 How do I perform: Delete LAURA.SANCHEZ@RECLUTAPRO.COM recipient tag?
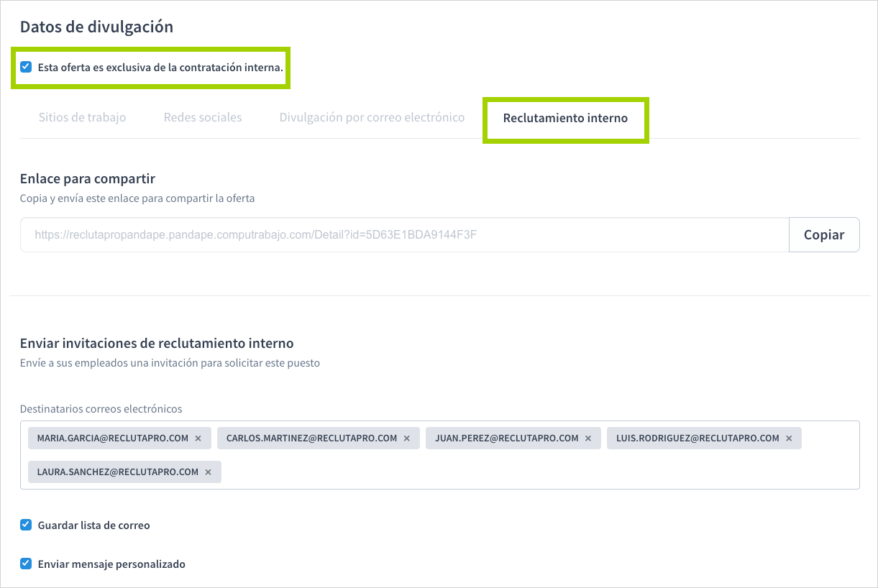[208, 472]
